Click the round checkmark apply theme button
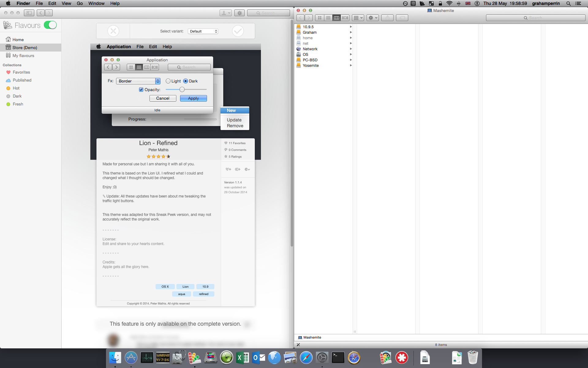The height and width of the screenshot is (368, 588). (238, 31)
